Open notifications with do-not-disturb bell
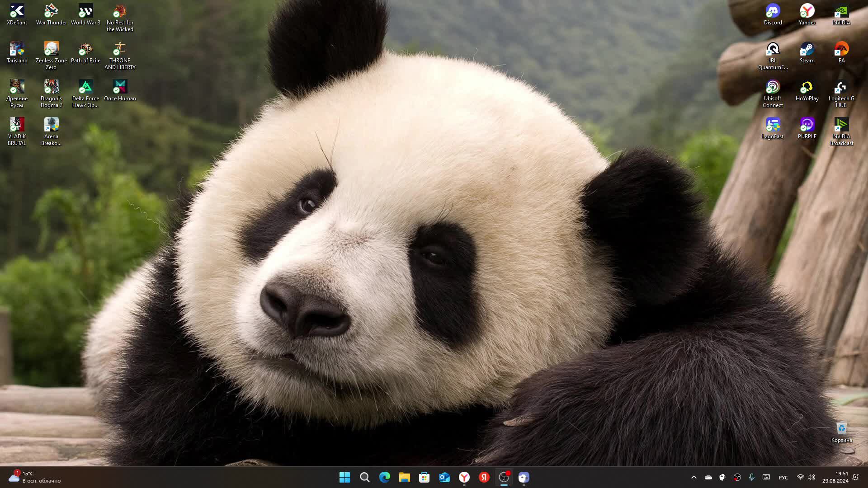868x488 pixels. [855, 477]
